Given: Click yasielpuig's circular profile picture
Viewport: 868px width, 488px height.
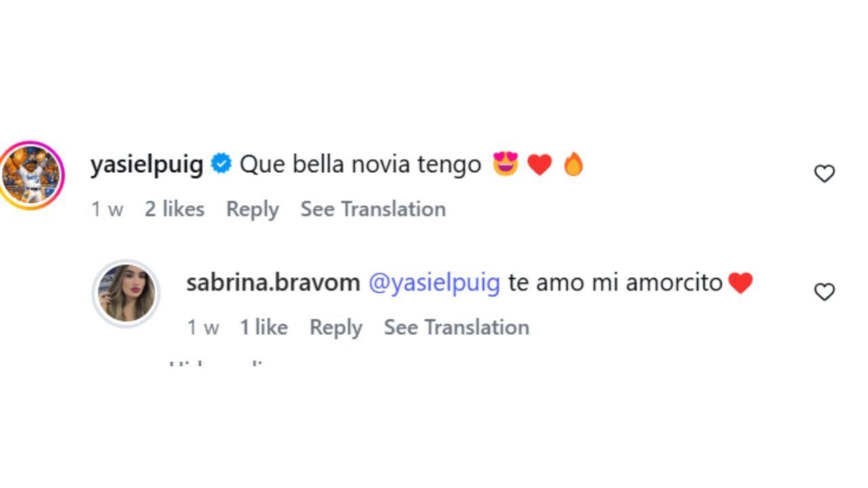Looking at the screenshot, I should 31,174.
